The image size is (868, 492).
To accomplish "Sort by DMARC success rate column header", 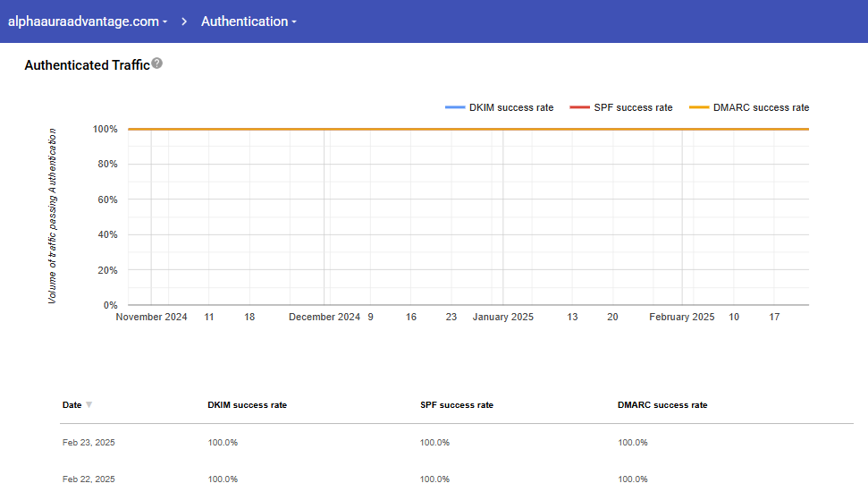I will (x=662, y=405).
